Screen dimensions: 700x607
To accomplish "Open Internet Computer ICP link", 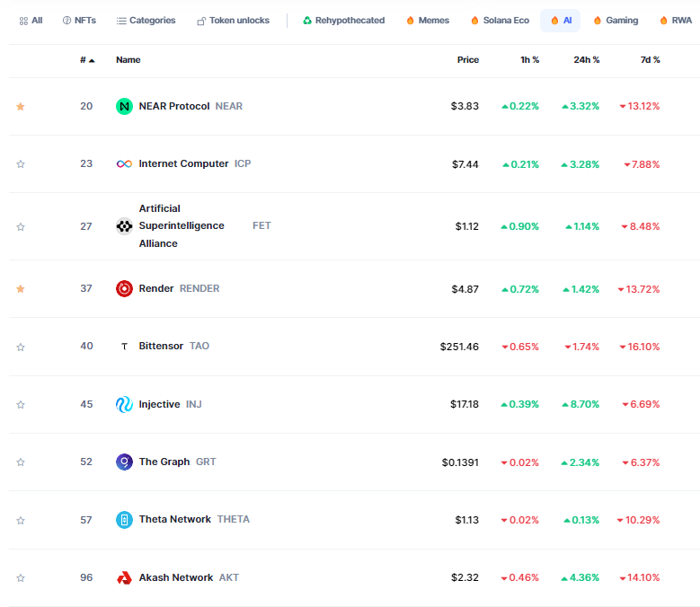I will pyautogui.click(x=195, y=163).
